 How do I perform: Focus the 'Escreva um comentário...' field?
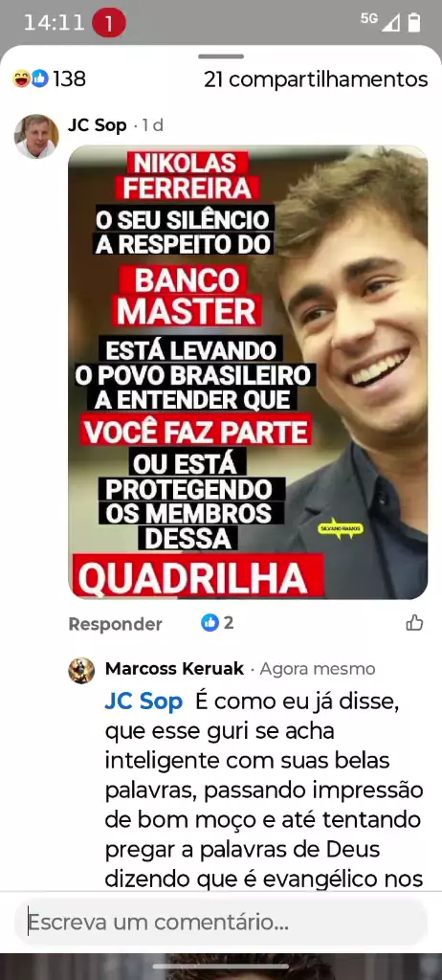tap(221, 923)
